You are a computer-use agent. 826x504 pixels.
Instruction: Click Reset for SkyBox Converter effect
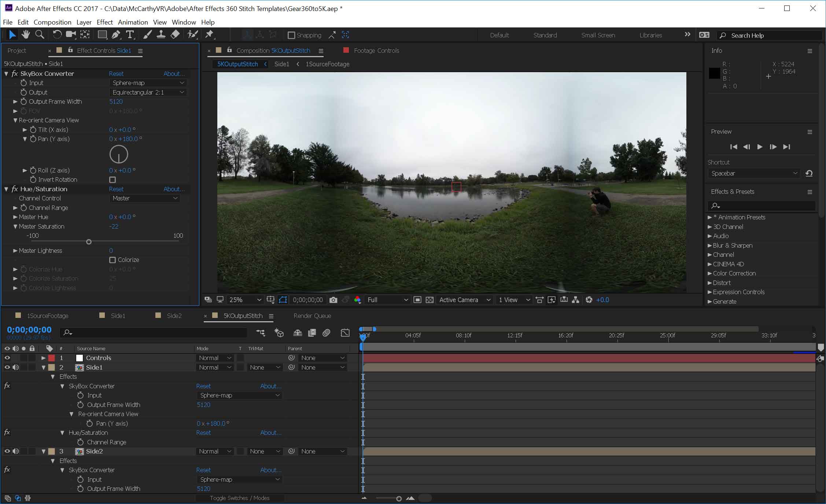tap(116, 74)
